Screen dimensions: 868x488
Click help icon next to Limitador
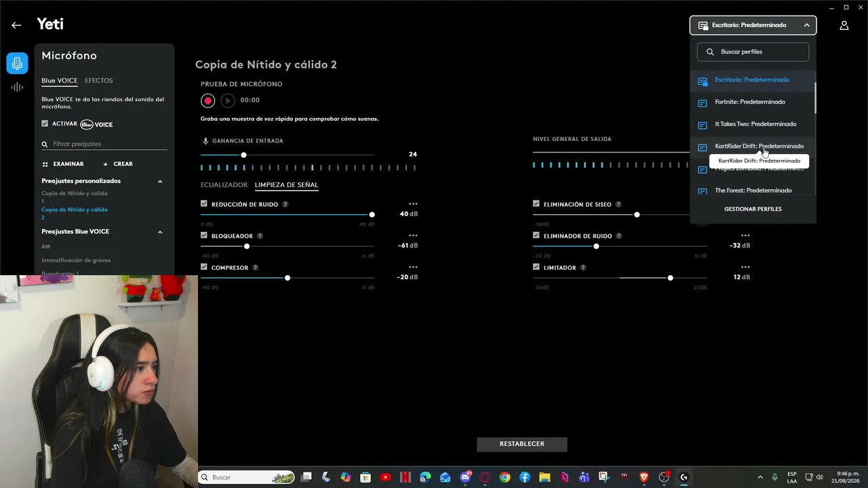point(583,268)
